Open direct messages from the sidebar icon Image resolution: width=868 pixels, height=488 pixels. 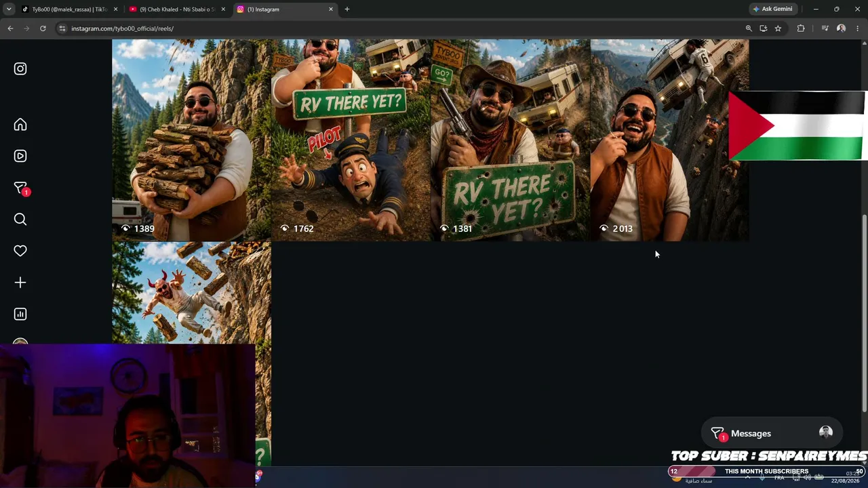click(x=20, y=188)
